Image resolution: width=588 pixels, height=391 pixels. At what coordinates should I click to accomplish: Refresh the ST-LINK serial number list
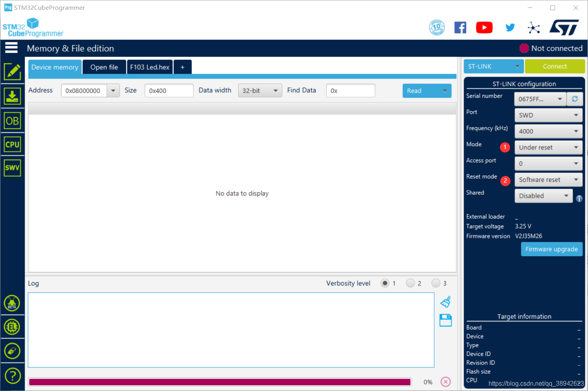575,99
